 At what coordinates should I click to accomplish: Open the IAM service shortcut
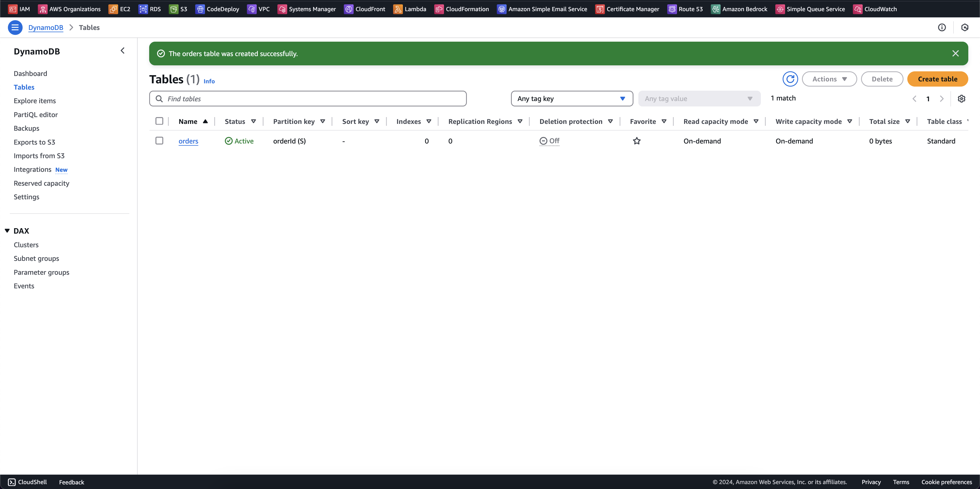click(x=19, y=9)
